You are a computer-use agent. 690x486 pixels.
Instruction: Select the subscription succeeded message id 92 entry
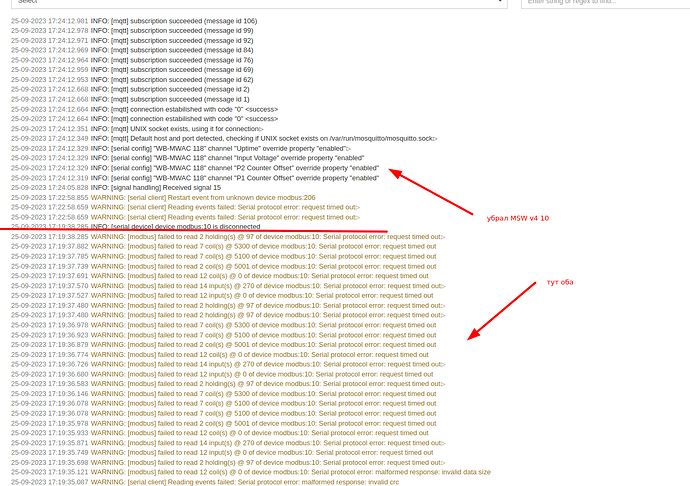(132, 40)
